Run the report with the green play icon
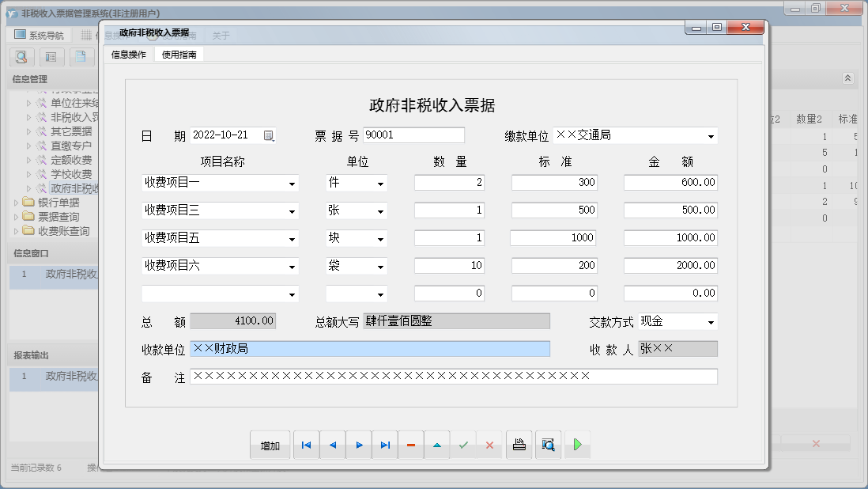Viewport: 868px width, 489px height. [x=577, y=445]
